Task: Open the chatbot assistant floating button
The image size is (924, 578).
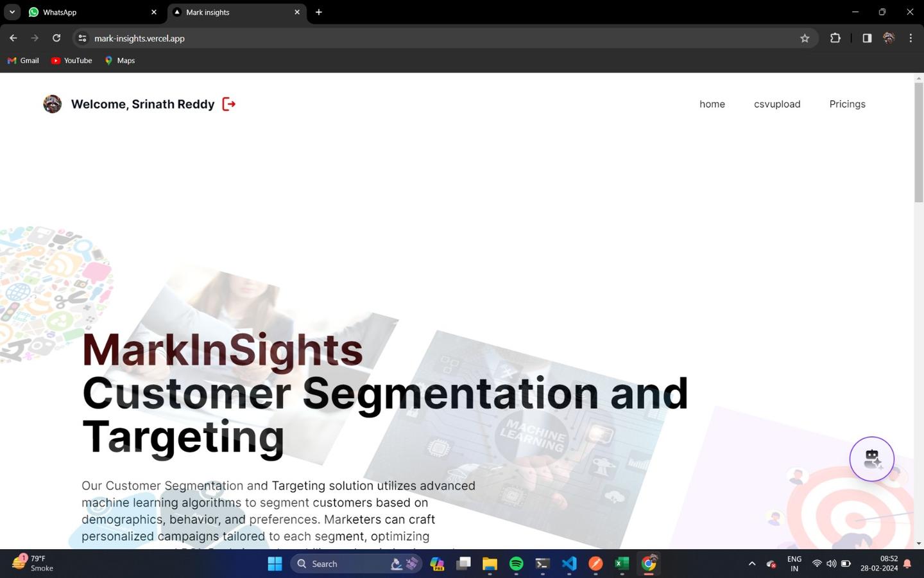Action: [x=871, y=459]
